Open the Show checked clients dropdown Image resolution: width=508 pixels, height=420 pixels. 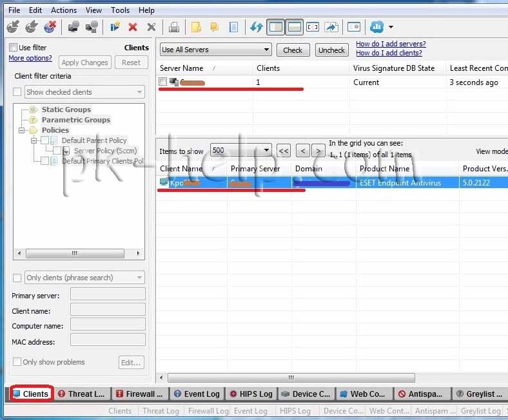tap(84, 92)
